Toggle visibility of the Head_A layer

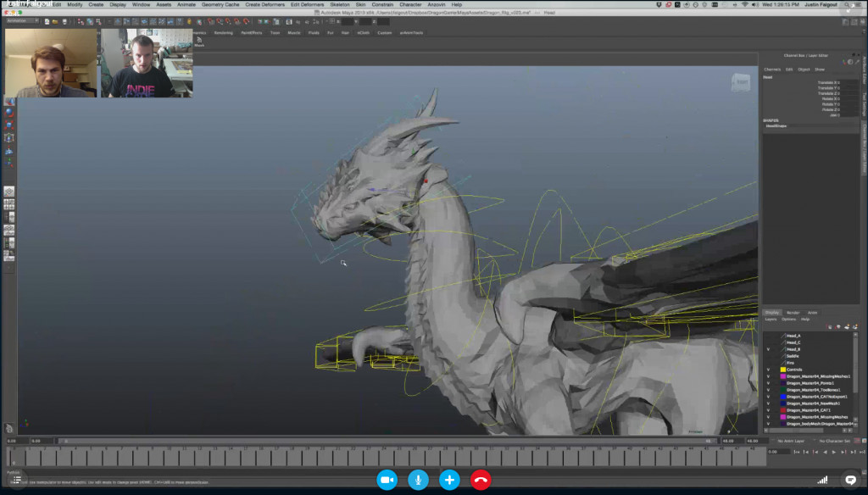768,336
